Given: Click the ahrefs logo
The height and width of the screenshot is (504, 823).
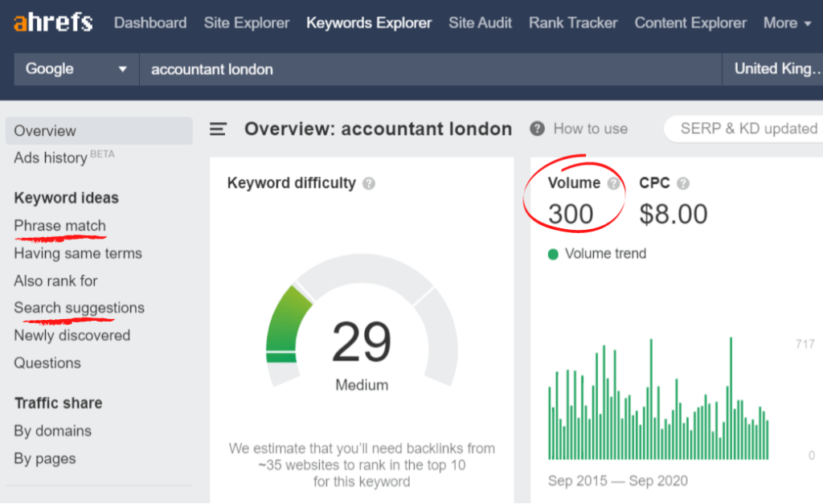Looking at the screenshot, I should pyautogui.click(x=51, y=22).
